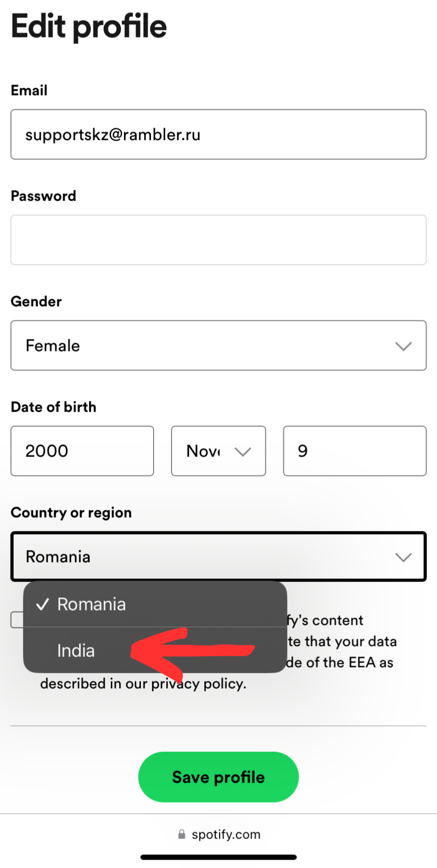
Task: Click the birth month chevron arrow
Action: [242, 452]
